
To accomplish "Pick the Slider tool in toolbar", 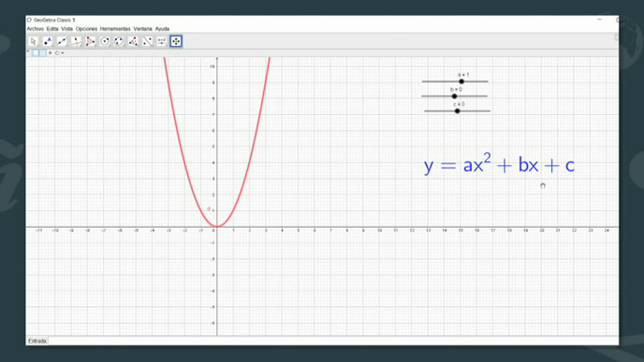I will coord(162,42).
